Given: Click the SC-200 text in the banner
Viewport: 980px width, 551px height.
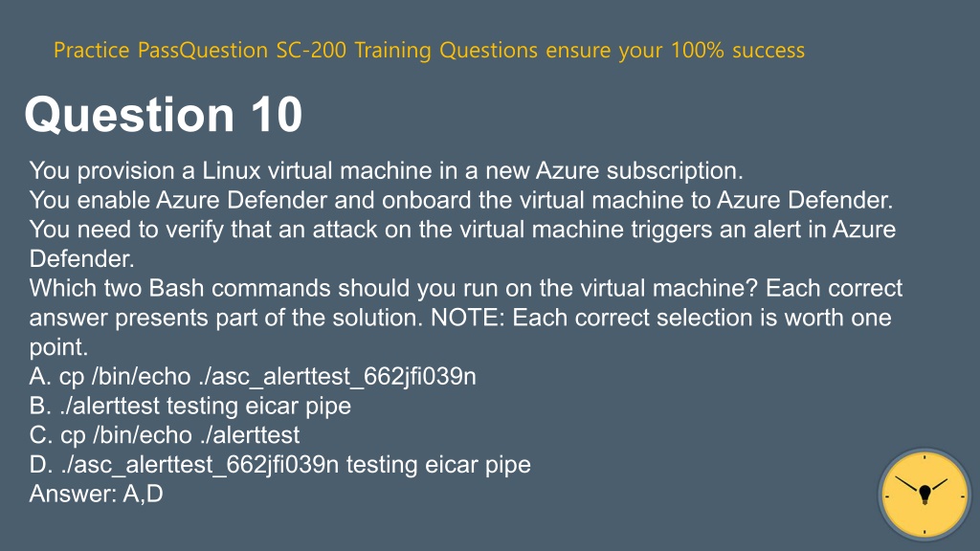Looking at the screenshot, I should point(311,50).
